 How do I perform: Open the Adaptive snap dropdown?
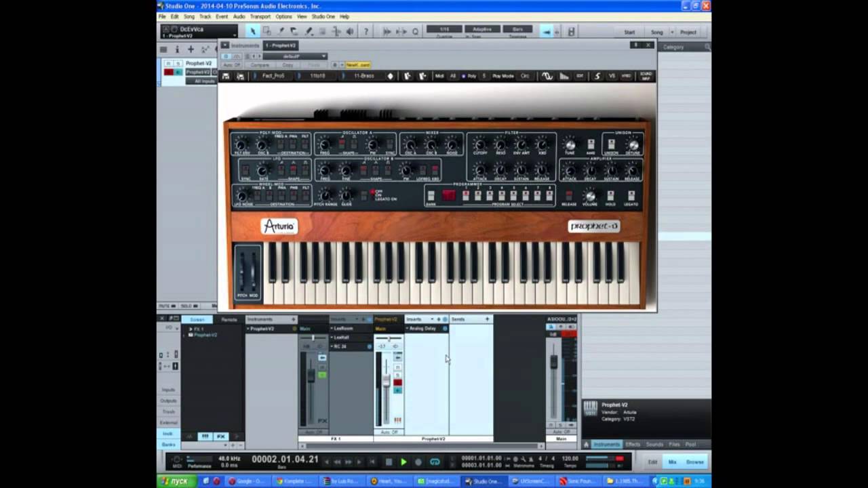482,29
